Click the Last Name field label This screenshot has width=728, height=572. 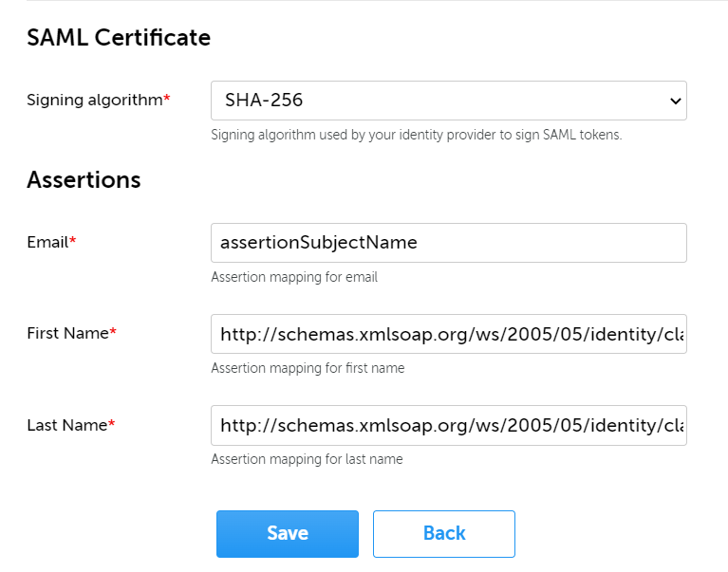coord(66,425)
